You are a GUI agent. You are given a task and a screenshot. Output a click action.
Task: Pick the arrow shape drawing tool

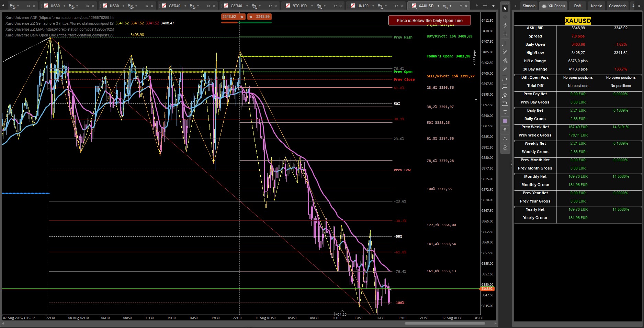point(505,95)
